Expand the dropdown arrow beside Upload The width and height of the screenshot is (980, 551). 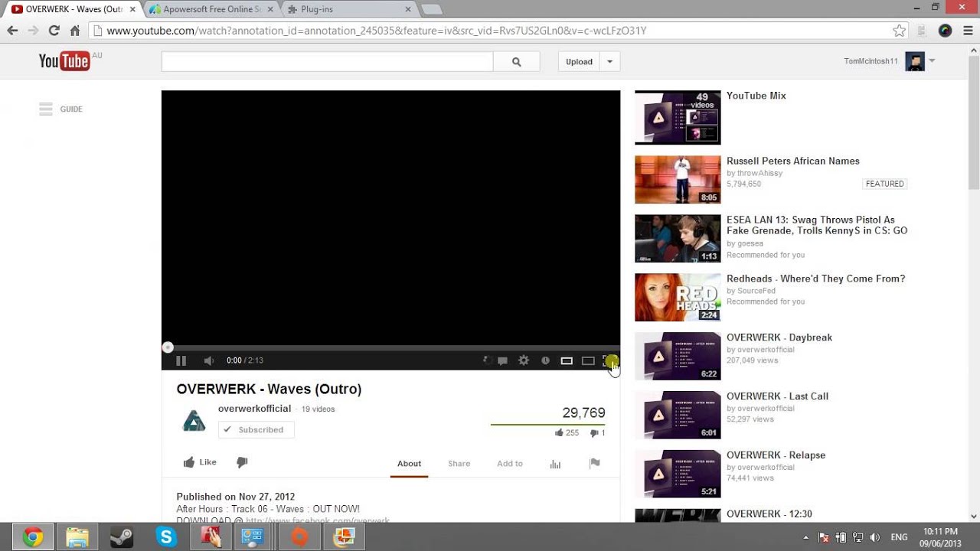pyautogui.click(x=609, y=62)
